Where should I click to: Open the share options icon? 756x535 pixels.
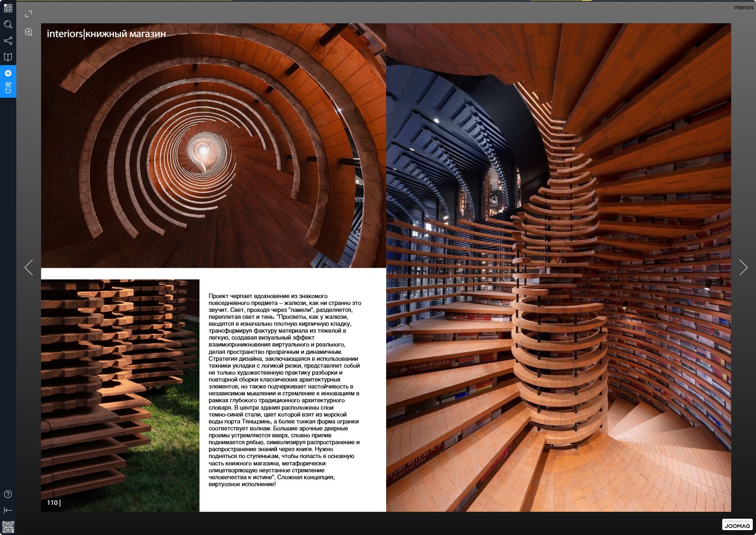tap(8, 41)
